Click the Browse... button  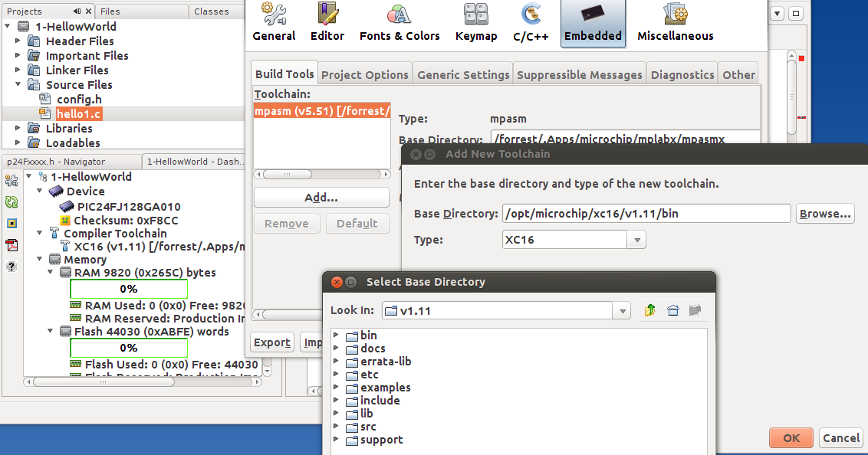[825, 214]
